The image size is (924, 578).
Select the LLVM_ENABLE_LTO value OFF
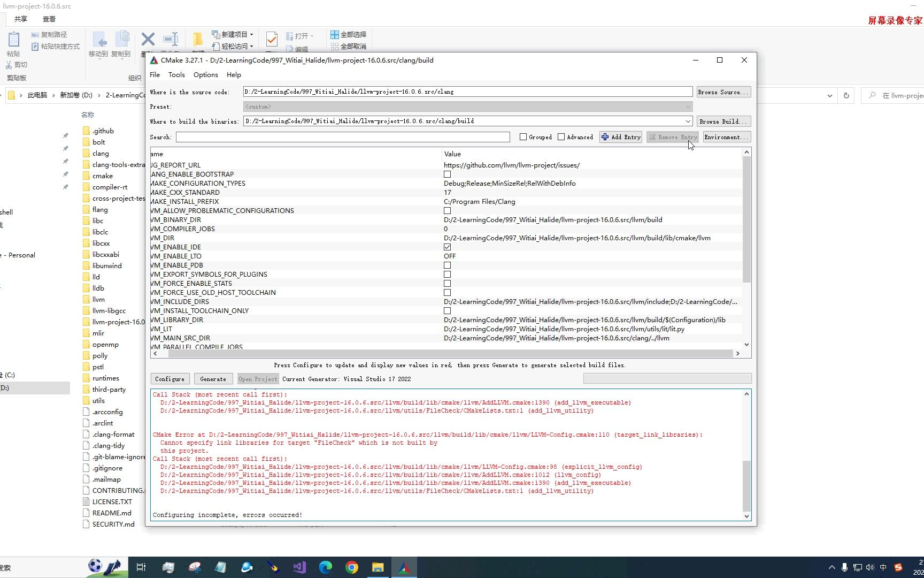point(450,256)
